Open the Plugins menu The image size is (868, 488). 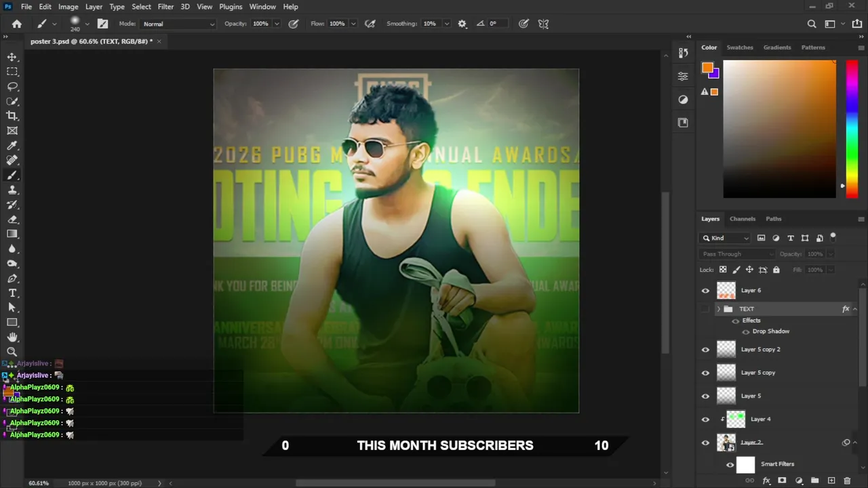pos(231,7)
